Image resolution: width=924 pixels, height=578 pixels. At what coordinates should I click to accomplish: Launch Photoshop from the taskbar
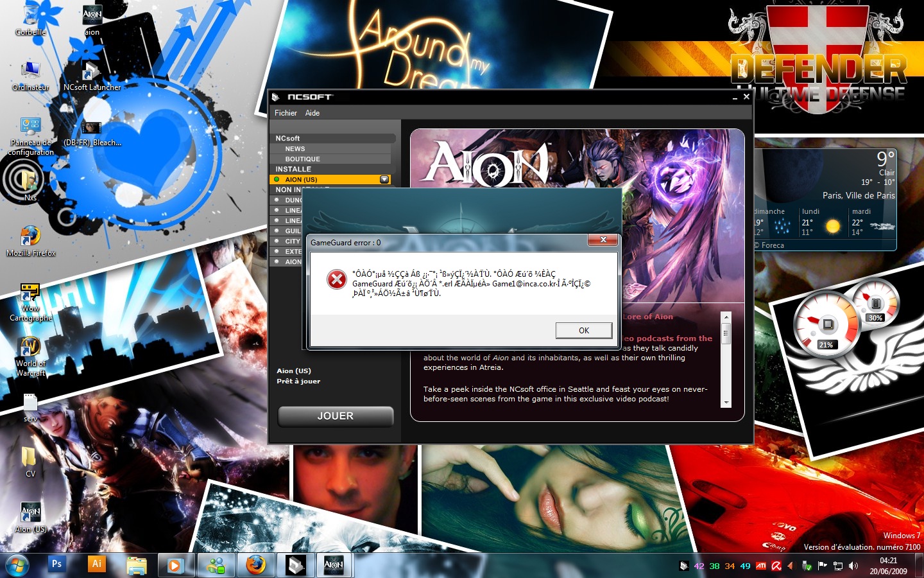(x=56, y=564)
